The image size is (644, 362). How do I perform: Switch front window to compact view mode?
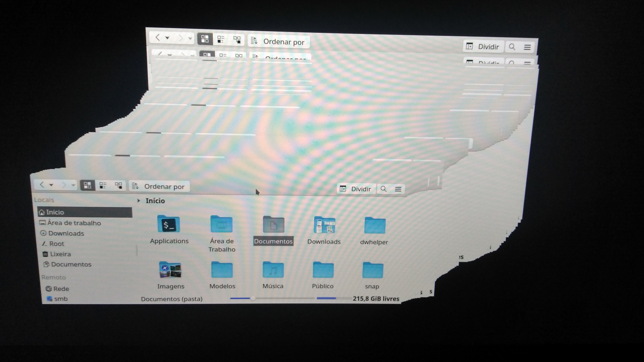click(103, 185)
